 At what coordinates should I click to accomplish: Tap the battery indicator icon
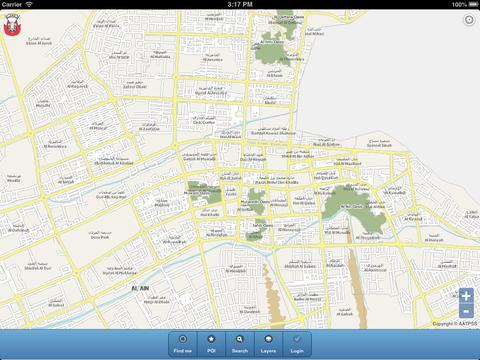(x=474, y=4)
